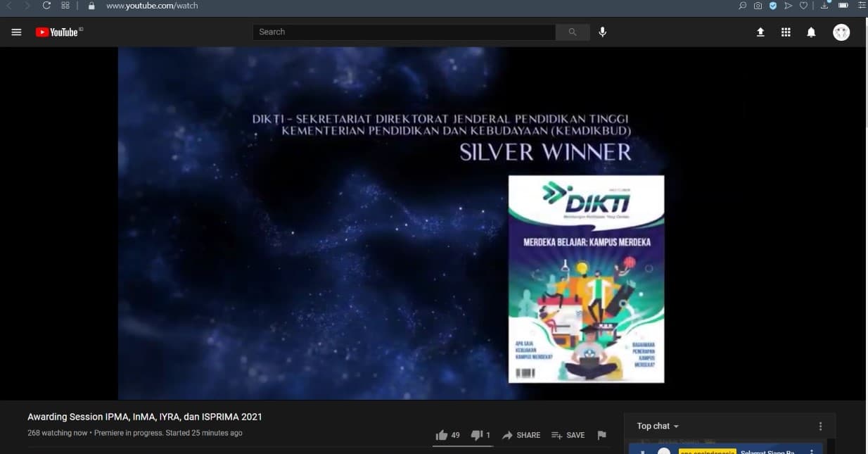Open the browser downloads menu

[824, 5]
